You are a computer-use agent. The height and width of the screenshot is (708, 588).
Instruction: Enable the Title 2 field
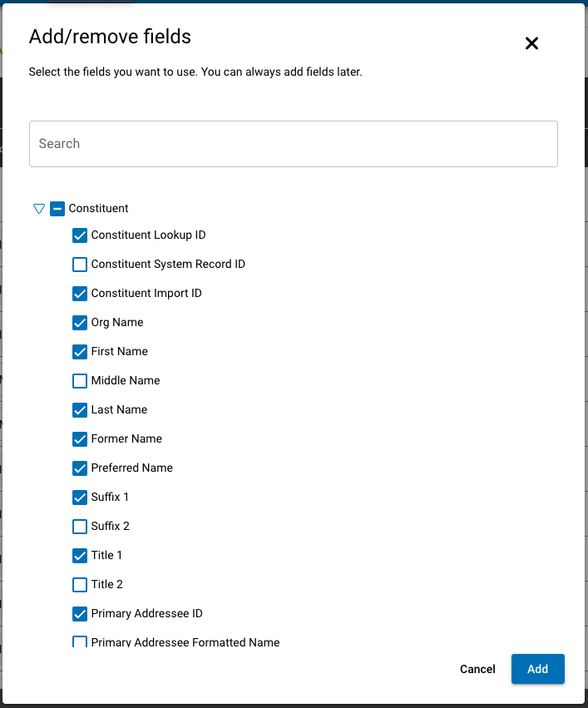pyautogui.click(x=80, y=585)
